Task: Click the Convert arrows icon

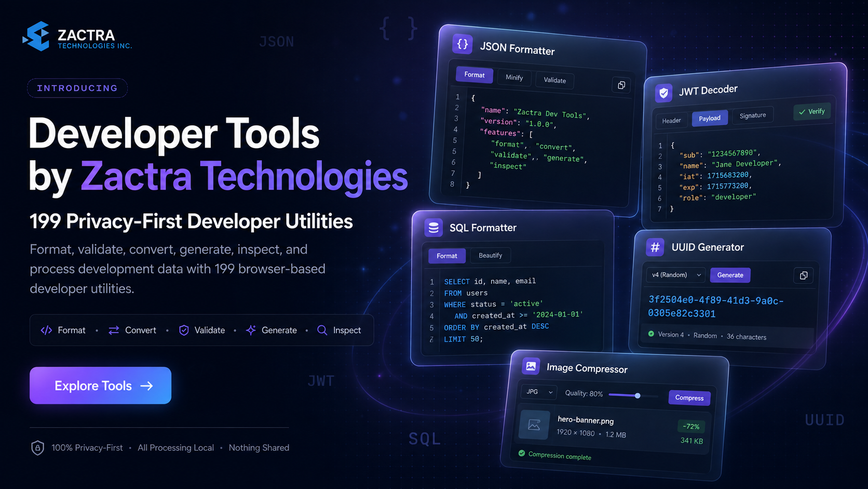Action: 114,331
